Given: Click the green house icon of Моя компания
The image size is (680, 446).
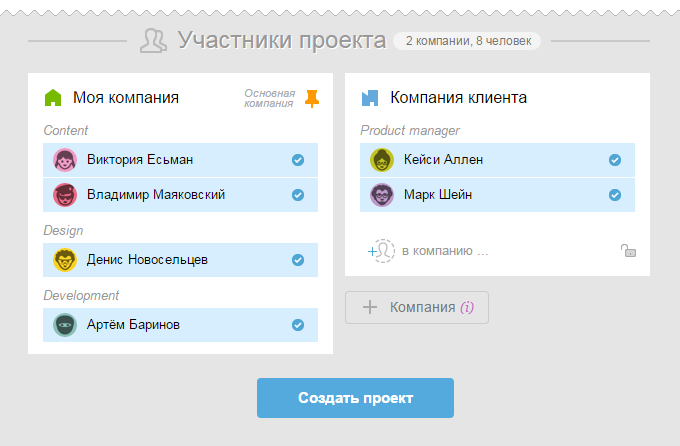Looking at the screenshot, I should [53, 98].
